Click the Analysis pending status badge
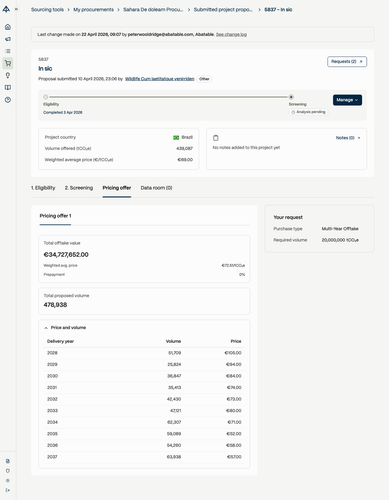This screenshot has width=389, height=500. click(x=308, y=112)
